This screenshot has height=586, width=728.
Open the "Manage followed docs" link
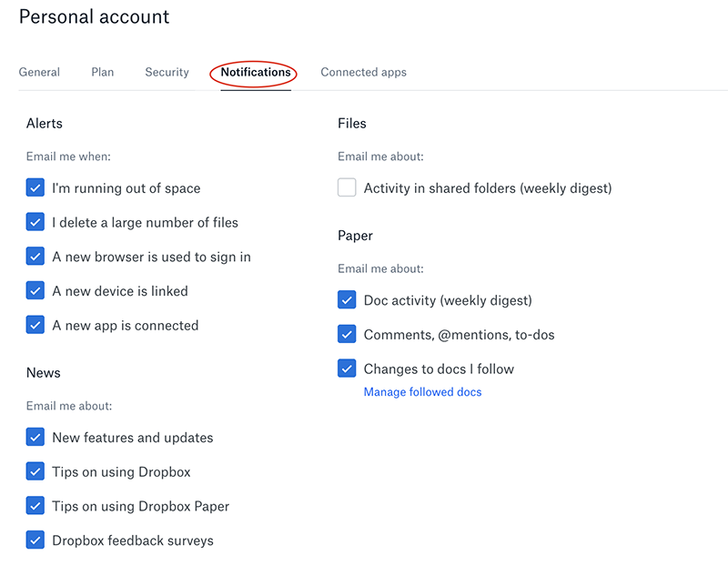pyautogui.click(x=422, y=392)
